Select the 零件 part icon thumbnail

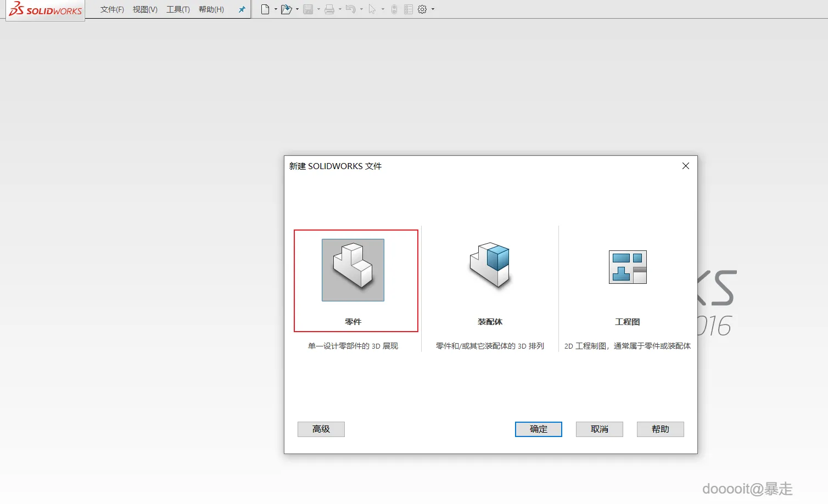(x=353, y=270)
